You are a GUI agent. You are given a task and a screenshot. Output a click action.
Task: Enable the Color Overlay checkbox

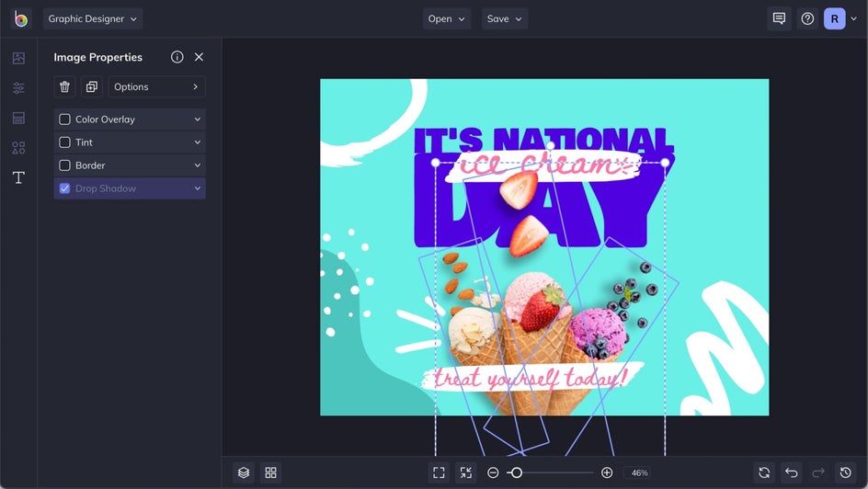click(x=64, y=119)
